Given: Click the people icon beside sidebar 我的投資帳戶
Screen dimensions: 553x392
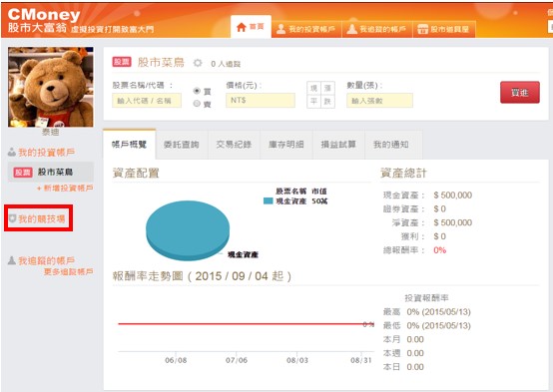Looking at the screenshot, I should click(12, 153).
